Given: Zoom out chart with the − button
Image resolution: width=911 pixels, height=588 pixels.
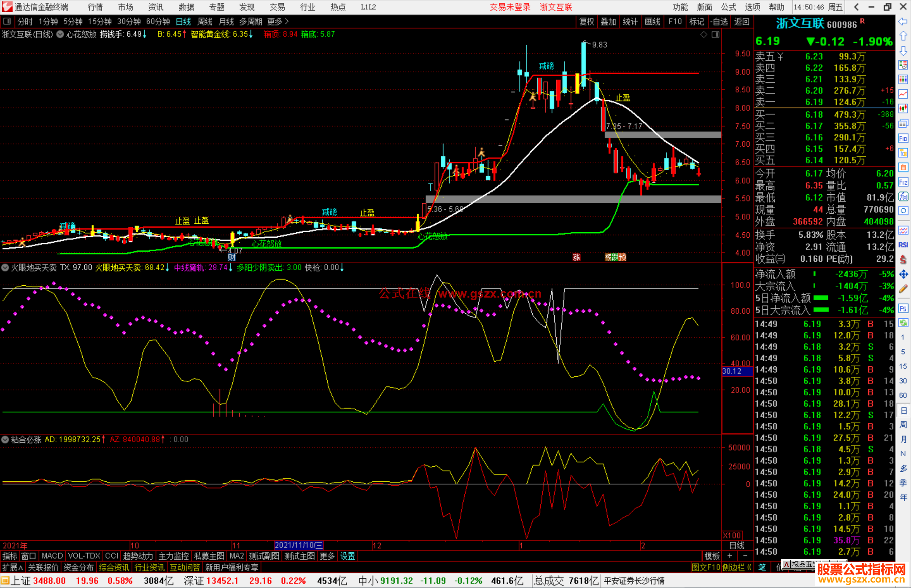Looking at the screenshot, I should 745,556.
